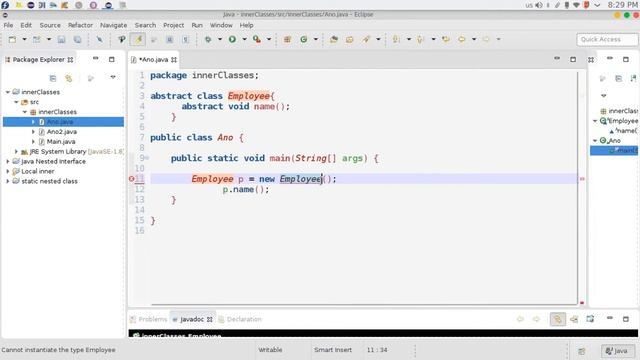Toggle Link with Editor in Package Explorer
This screenshot has width=640, height=360.
point(69,78)
